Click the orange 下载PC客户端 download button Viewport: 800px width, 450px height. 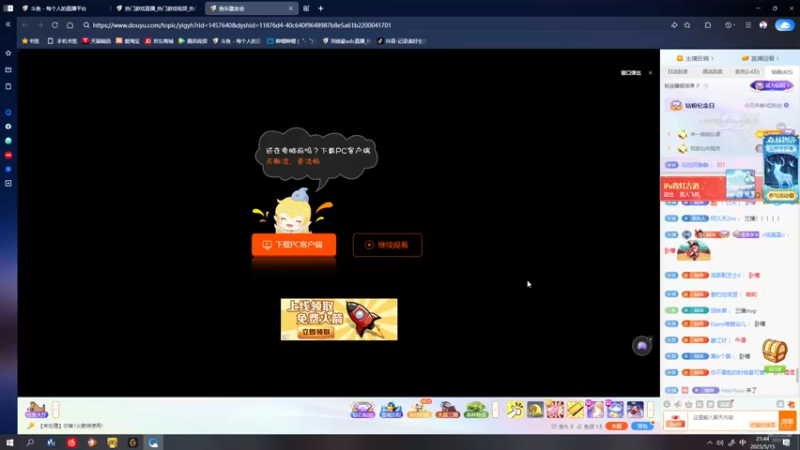294,245
